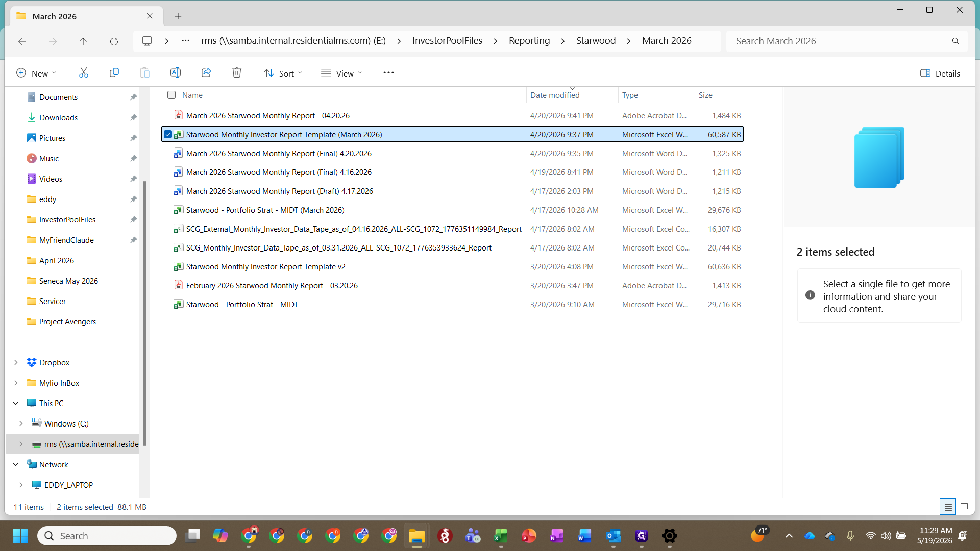Refresh the current folder view

(114, 41)
